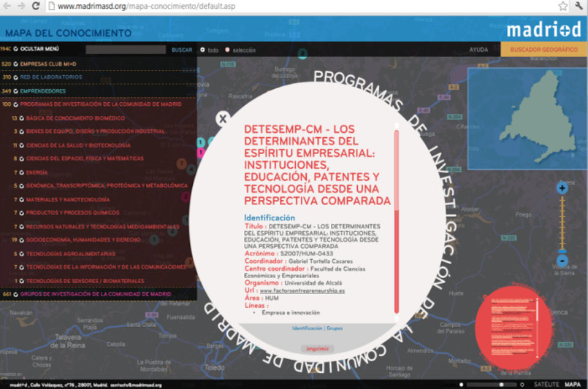Expand Empresas Club MI+D section
This screenshot has width=588, height=389.
pos(16,64)
